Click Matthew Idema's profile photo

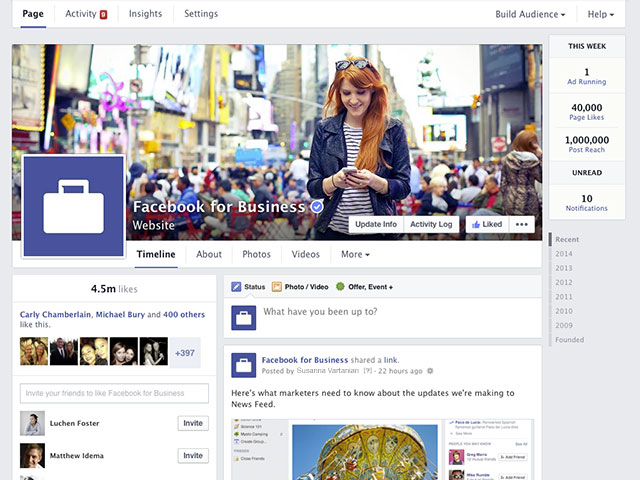32,456
